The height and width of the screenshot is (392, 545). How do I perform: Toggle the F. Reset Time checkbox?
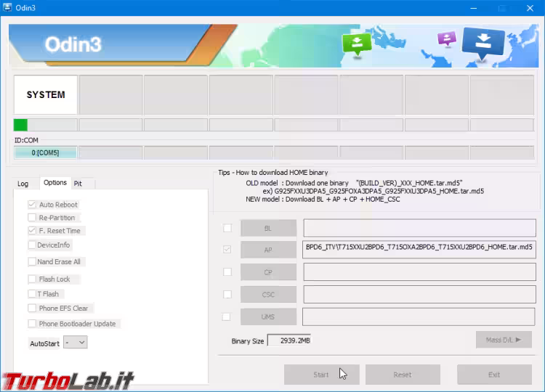pos(32,231)
